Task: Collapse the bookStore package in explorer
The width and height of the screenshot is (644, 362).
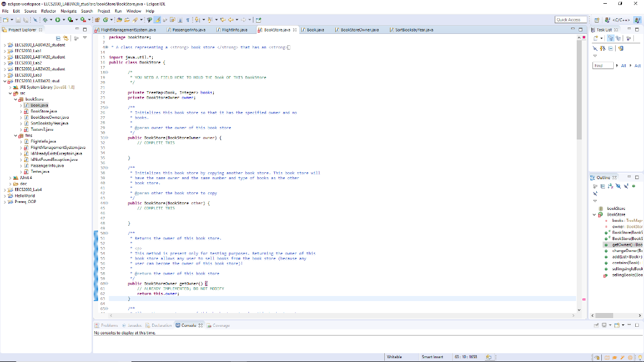Action: click(x=16, y=99)
